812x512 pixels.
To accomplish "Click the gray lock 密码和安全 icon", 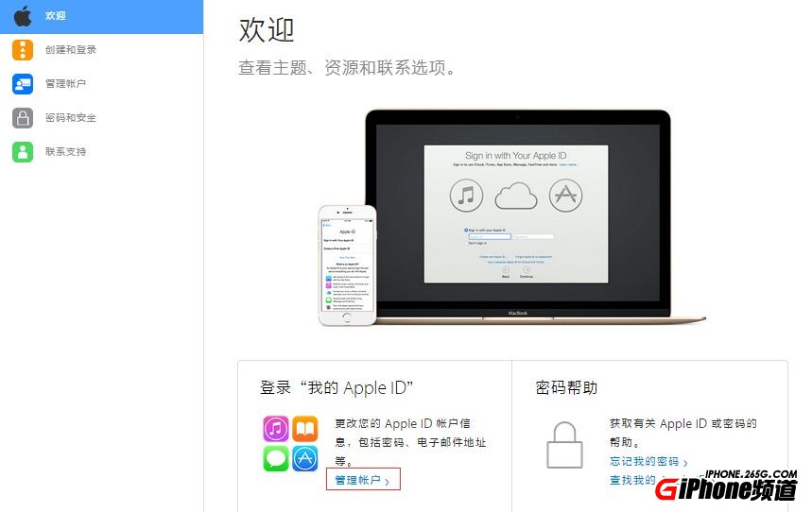I will point(23,118).
